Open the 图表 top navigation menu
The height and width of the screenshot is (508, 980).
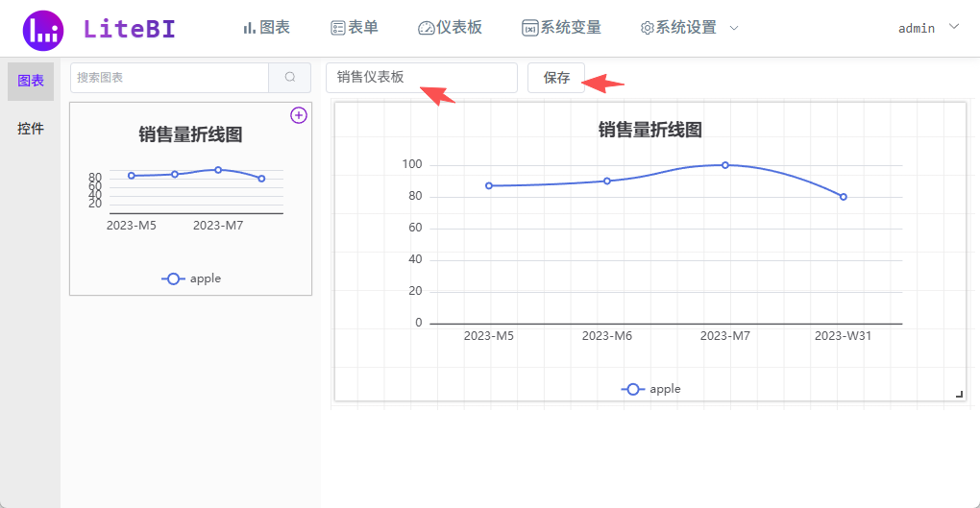coord(266,28)
